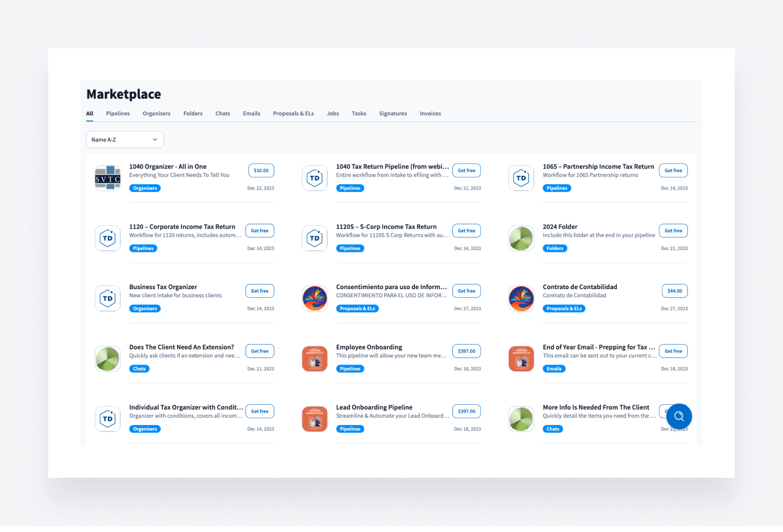Click the Organisers badge under 1040 Organizer
The width and height of the screenshot is (783, 532).
point(145,188)
